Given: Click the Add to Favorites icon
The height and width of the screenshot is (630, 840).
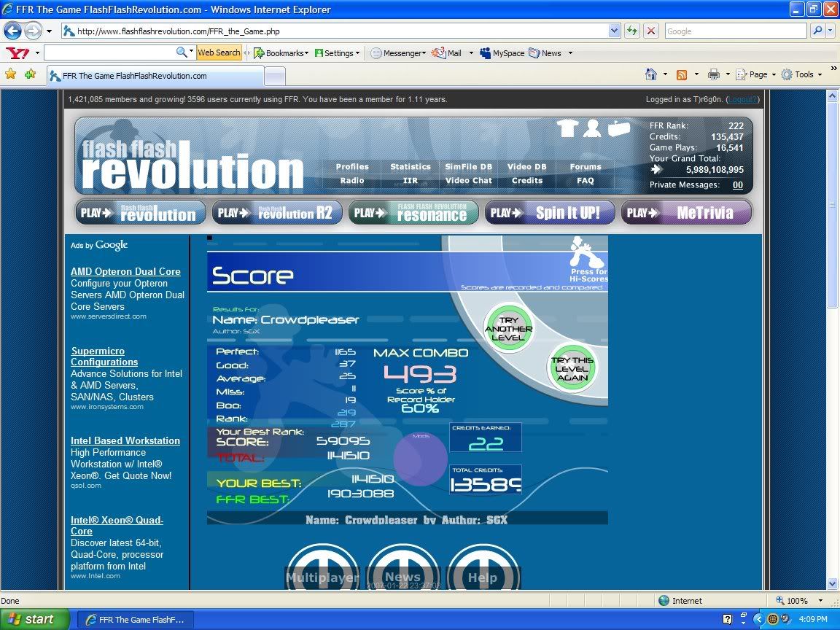Looking at the screenshot, I should pyautogui.click(x=30, y=74).
